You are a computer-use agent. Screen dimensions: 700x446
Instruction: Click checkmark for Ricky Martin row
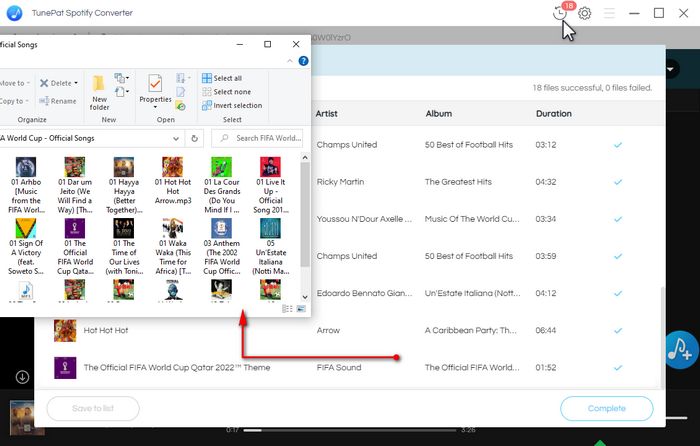[618, 182]
